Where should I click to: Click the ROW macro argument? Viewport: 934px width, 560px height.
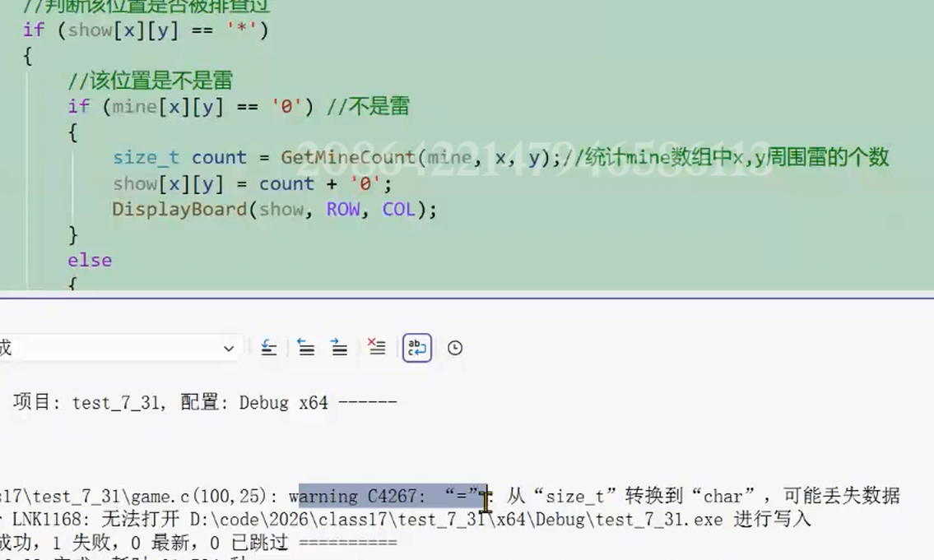(343, 210)
